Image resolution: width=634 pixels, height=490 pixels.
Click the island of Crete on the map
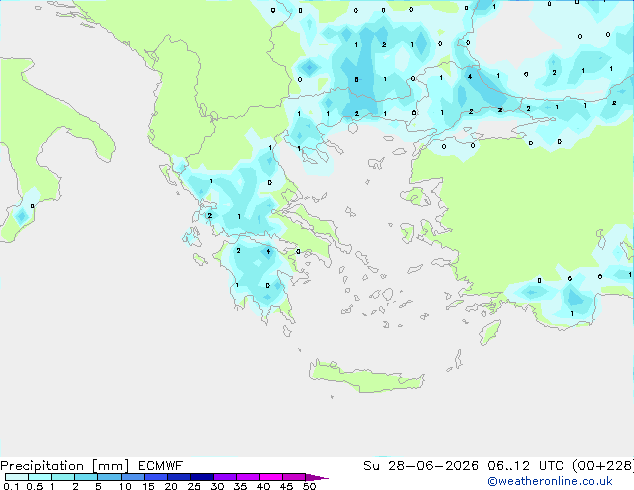[366, 377]
